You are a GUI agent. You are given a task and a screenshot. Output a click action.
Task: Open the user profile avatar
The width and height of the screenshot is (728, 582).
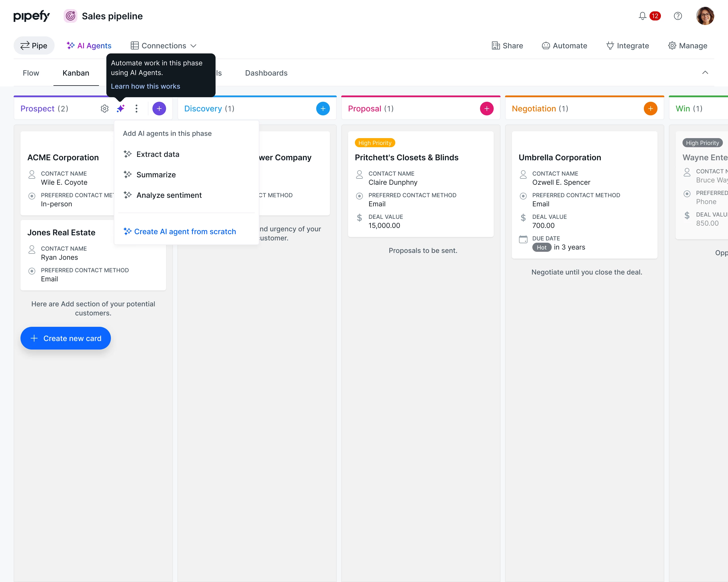pyautogui.click(x=705, y=16)
